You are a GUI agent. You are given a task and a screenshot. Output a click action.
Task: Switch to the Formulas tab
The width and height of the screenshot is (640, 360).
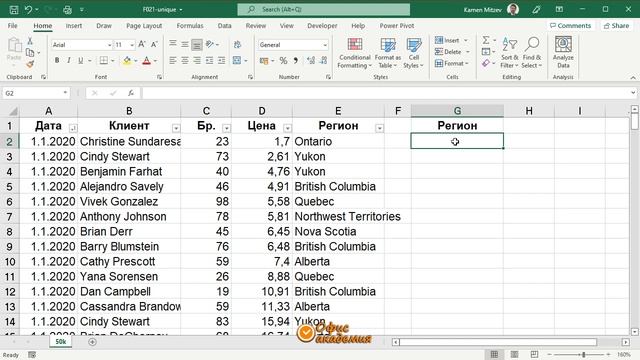(x=190, y=25)
